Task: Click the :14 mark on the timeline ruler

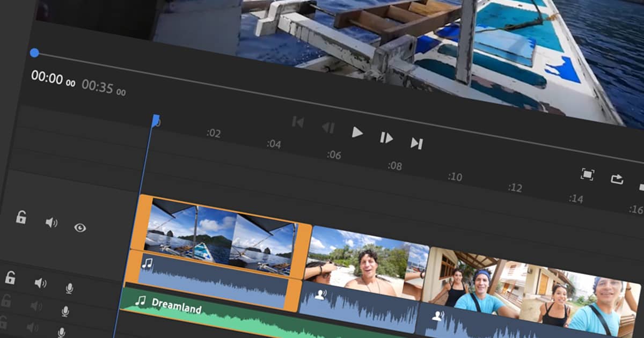Action: [576, 199]
